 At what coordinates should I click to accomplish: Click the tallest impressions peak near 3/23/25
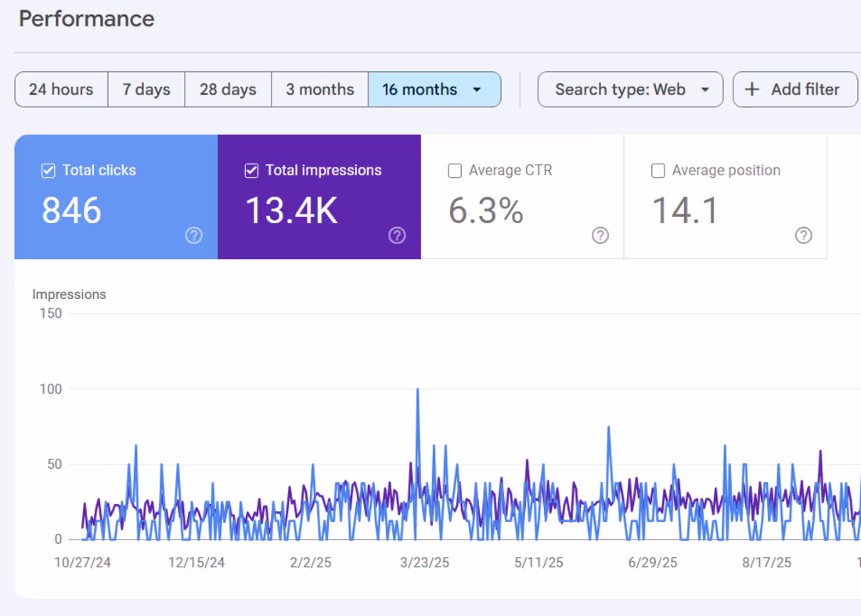418,389
